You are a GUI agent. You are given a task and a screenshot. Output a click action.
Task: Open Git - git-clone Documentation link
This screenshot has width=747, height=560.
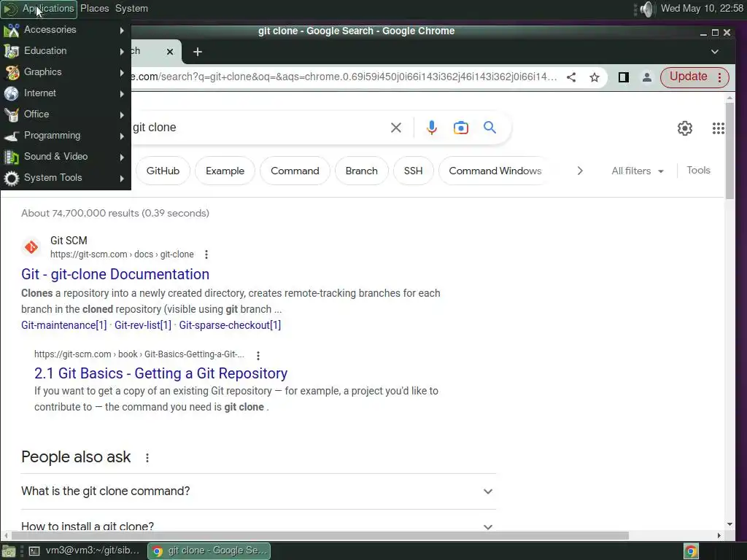(115, 274)
